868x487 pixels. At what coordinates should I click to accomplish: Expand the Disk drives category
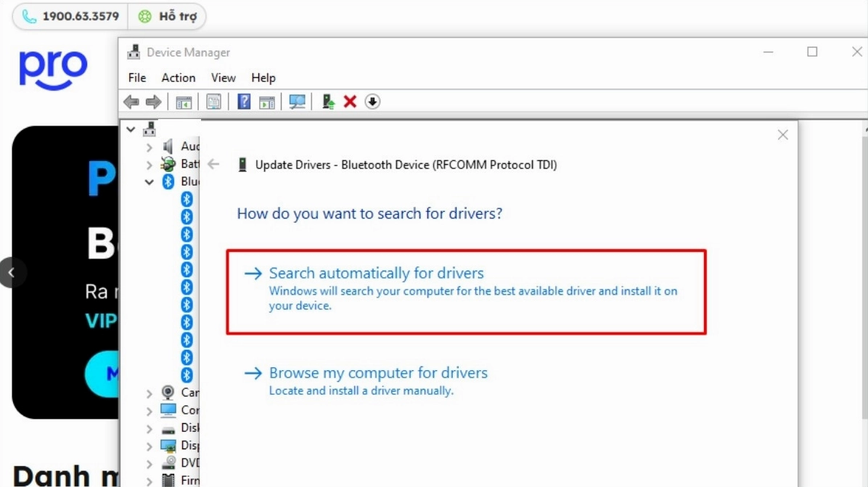click(x=149, y=427)
